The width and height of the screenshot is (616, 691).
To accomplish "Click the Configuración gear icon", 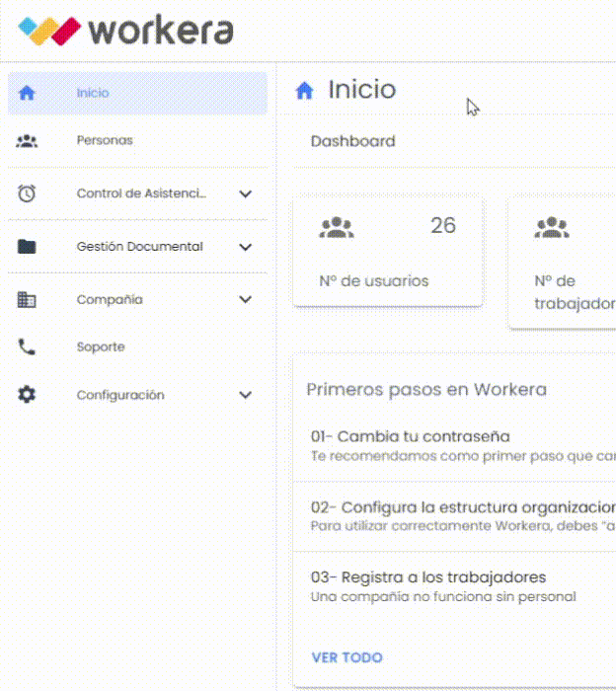I will pos(27,395).
